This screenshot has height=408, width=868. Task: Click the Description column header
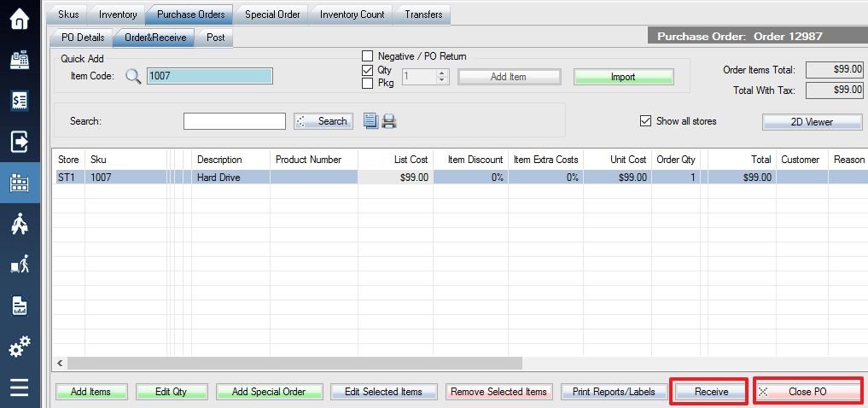point(230,160)
